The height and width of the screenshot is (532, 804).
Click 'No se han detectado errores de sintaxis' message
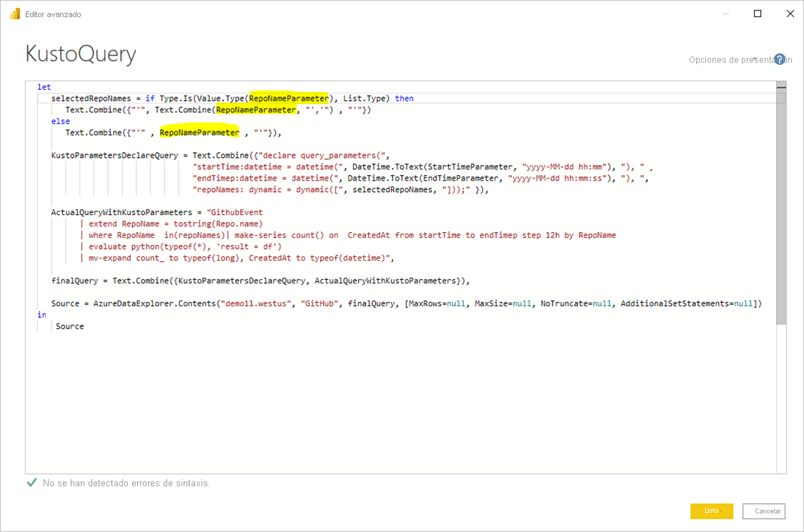(126, 483)
